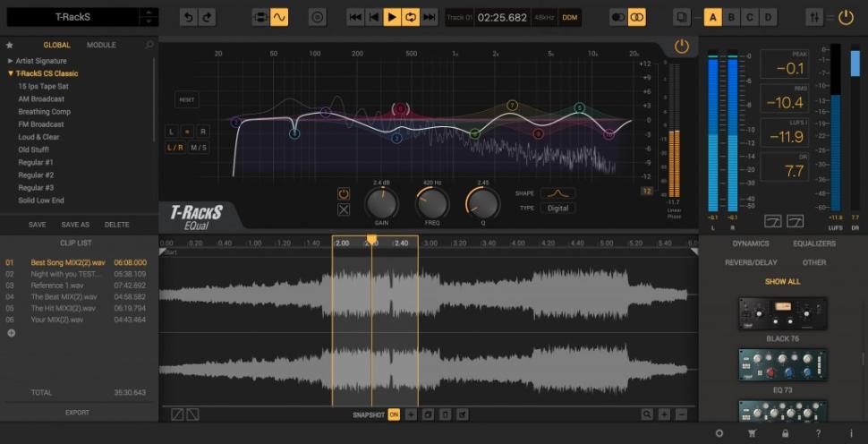Click the single-circle toggle icon in top bar

point(618,17)
